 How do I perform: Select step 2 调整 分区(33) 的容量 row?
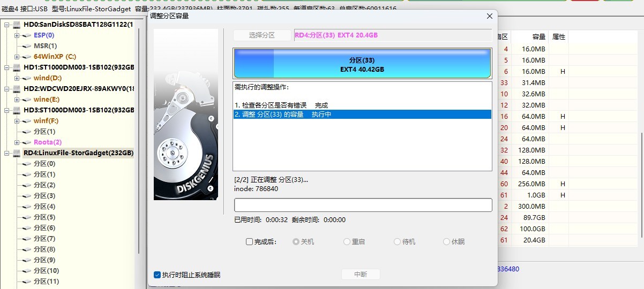363,115
